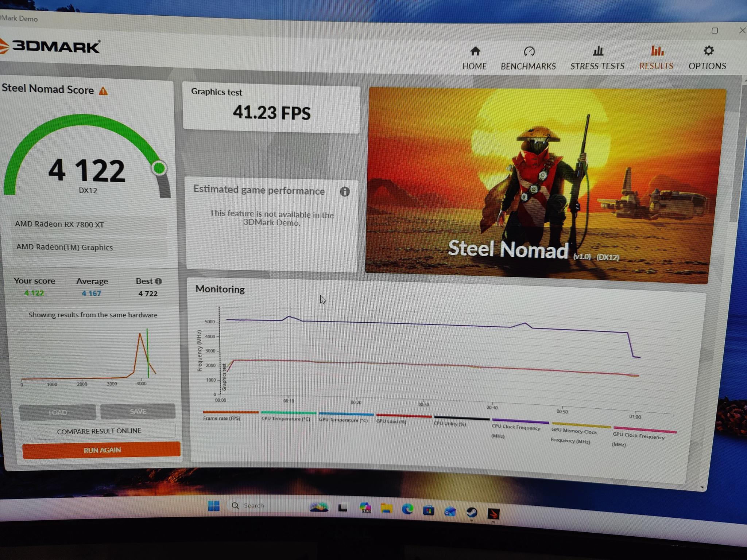Switch to the OPTIONS tab label
Screen dimensions: 747x560
click(x=707, y=66)
